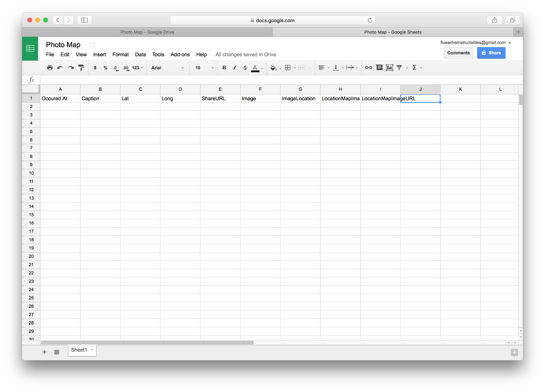Toggle bold formatting

click(224, 68)
